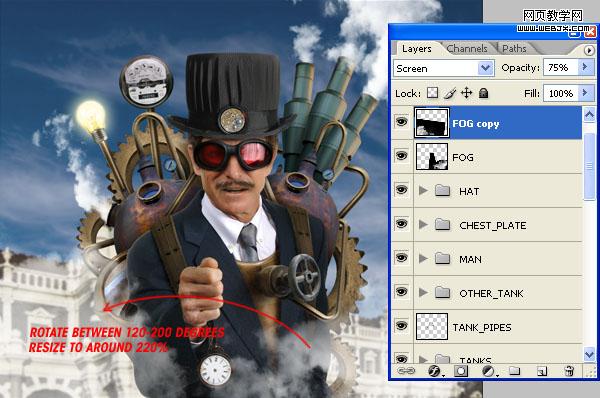Toggle visibility of TANKS group
This screenshot has height=398, width=600.
(x=401, y=359)
